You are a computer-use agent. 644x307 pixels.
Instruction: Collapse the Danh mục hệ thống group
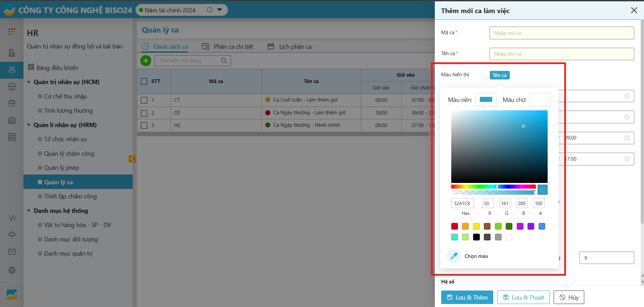29,211
